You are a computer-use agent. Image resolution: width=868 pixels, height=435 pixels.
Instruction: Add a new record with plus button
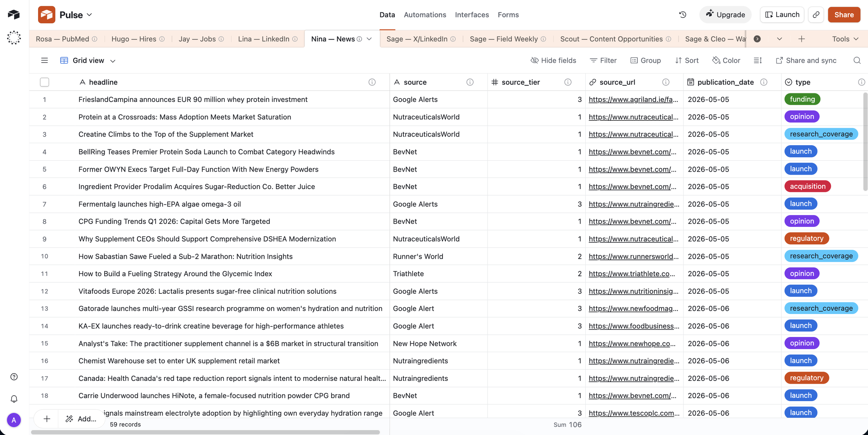47,419
